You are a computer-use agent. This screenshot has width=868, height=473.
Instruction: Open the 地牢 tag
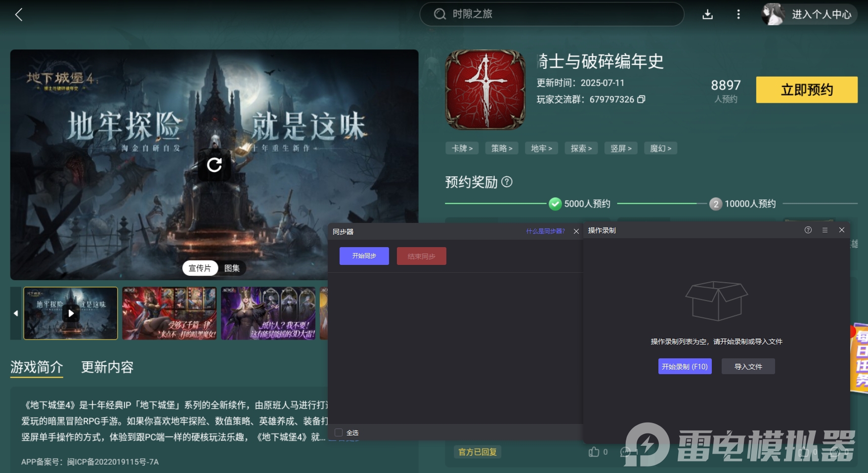(x=541, y=148)
